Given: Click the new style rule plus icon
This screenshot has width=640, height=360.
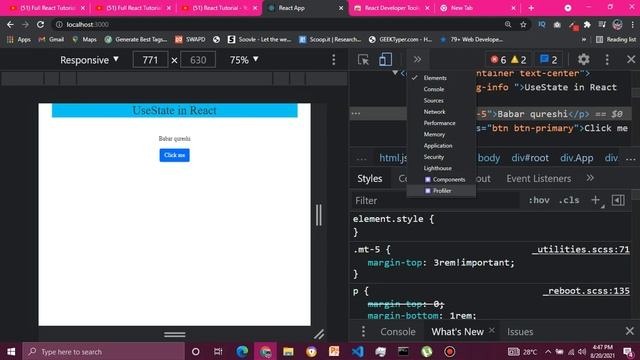Looking at the screenshot, I should click(596, 200).
